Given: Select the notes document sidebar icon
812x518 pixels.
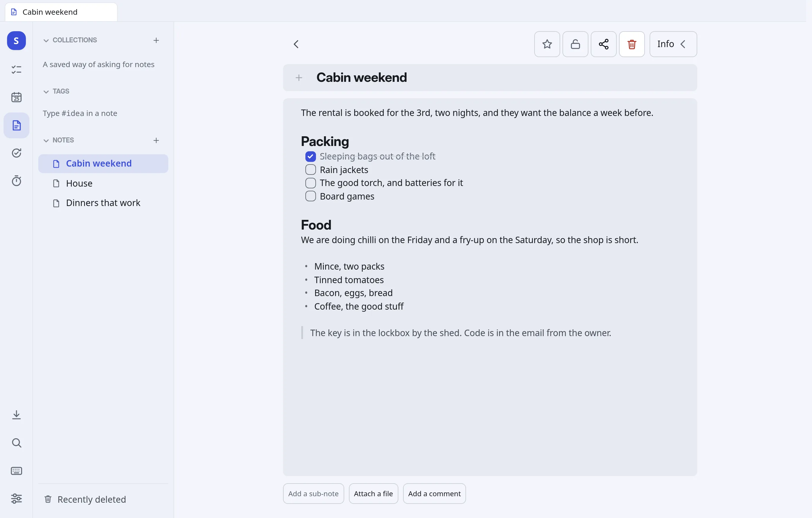Looking at the screenshot, I should pyautogui.click(x=16, y=125).
